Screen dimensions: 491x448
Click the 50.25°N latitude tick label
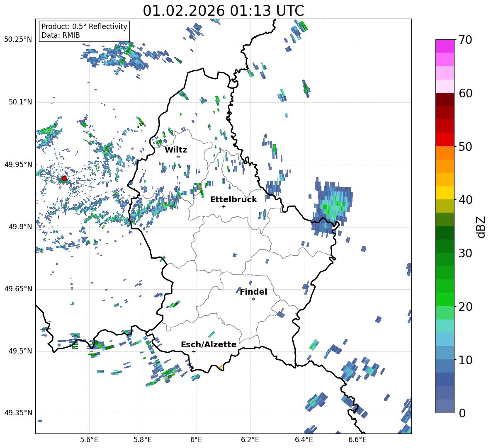[x=18, y=40]
